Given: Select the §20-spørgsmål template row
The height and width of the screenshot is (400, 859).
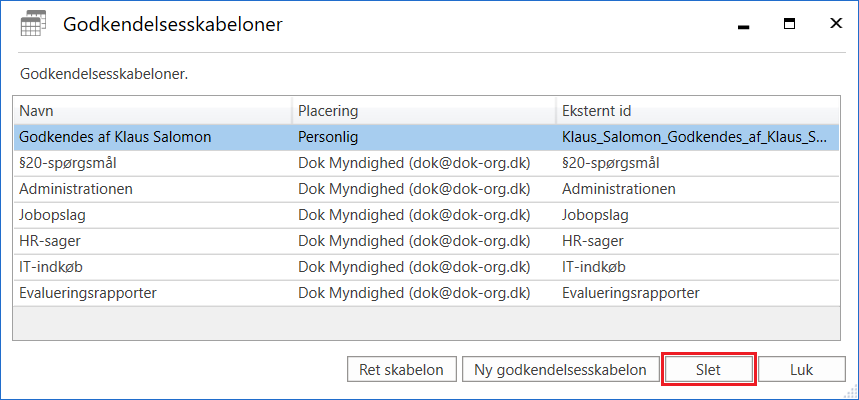Looking at the screenshot, I should point(70,163).
